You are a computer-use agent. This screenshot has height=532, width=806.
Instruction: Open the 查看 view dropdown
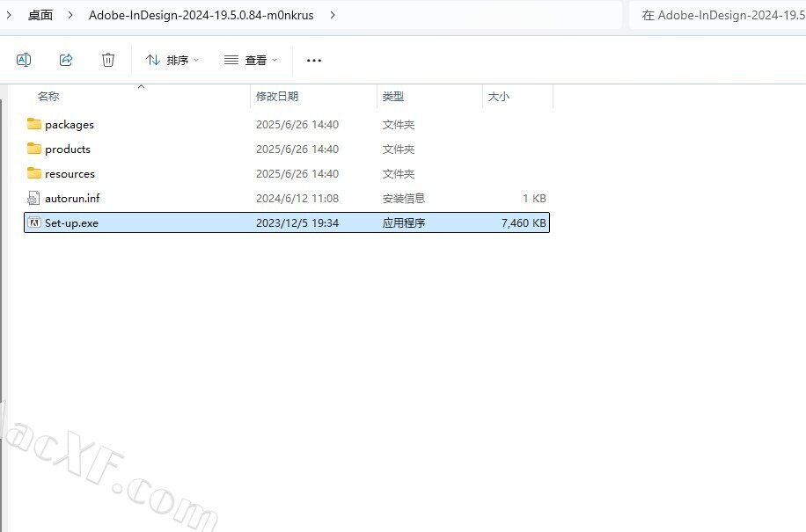251,60
